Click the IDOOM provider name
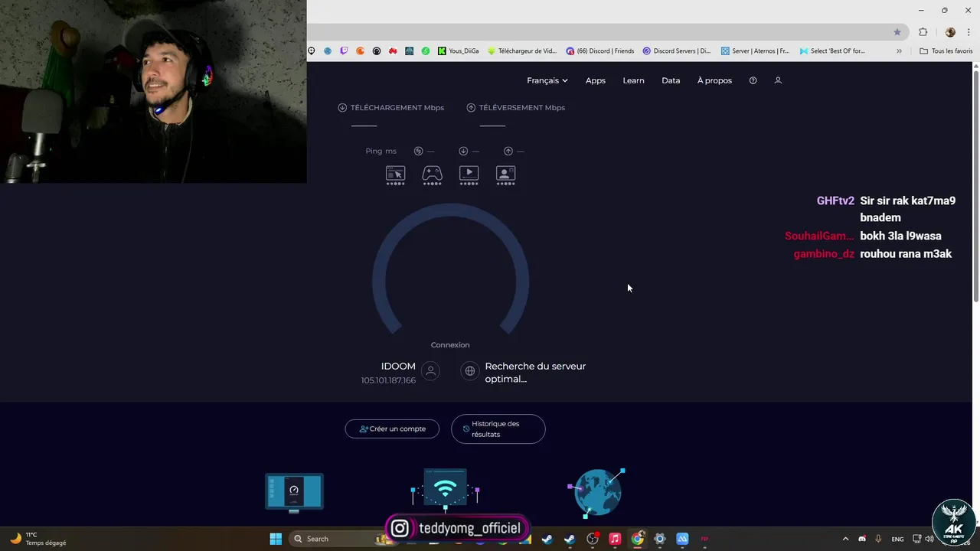 click(398, 366)
